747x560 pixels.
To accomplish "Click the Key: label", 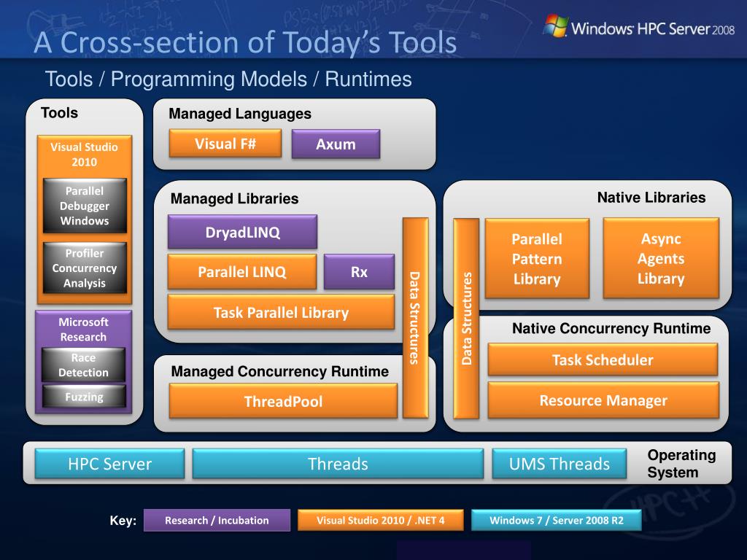I will (123, 521).
